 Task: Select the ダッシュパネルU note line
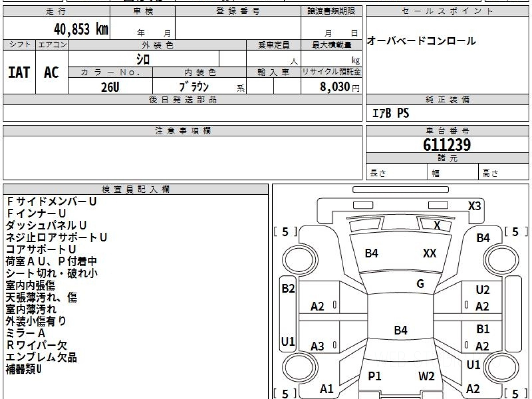[46, 226]
